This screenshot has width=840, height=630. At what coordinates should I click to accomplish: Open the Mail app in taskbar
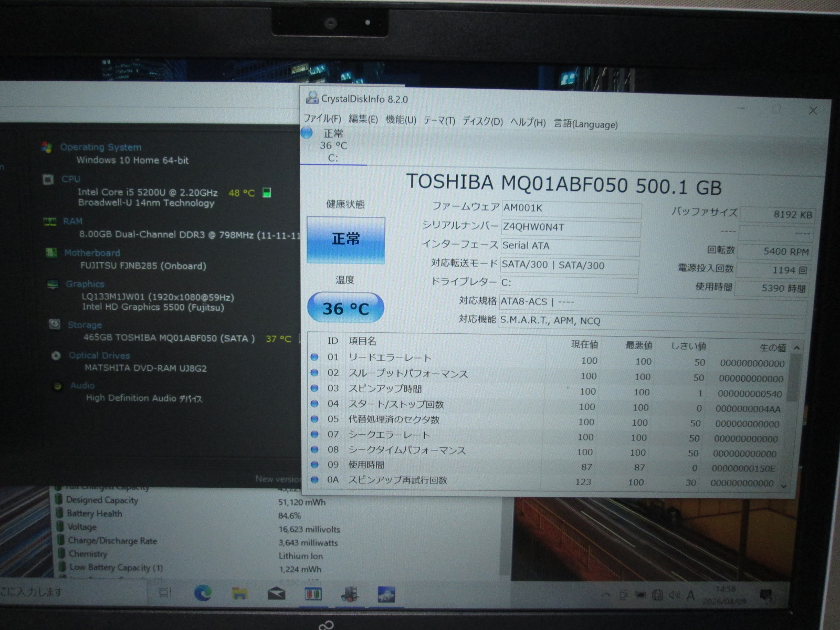[276, 594]
